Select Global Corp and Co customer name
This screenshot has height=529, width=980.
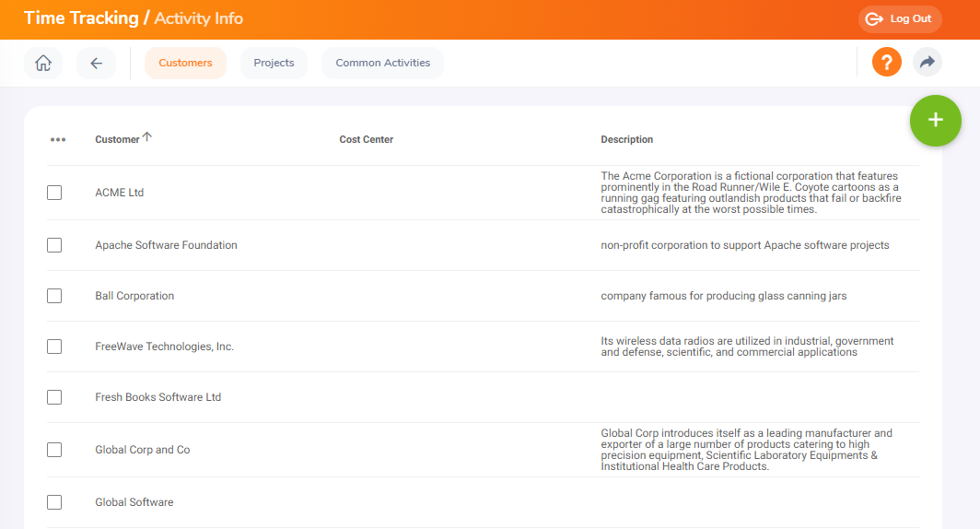coord(143,450)
